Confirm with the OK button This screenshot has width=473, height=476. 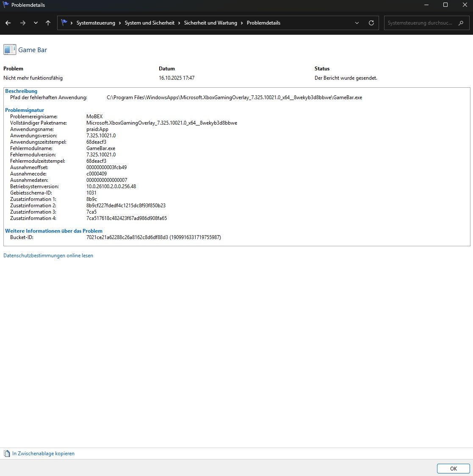(453, 468)
